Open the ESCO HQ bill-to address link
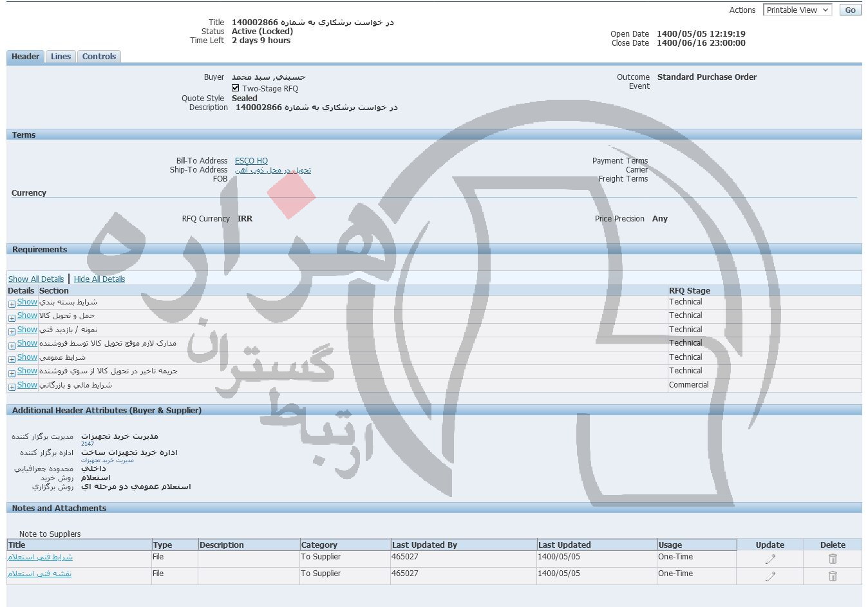This screenshot has height=607, width=868. point(251,161)
